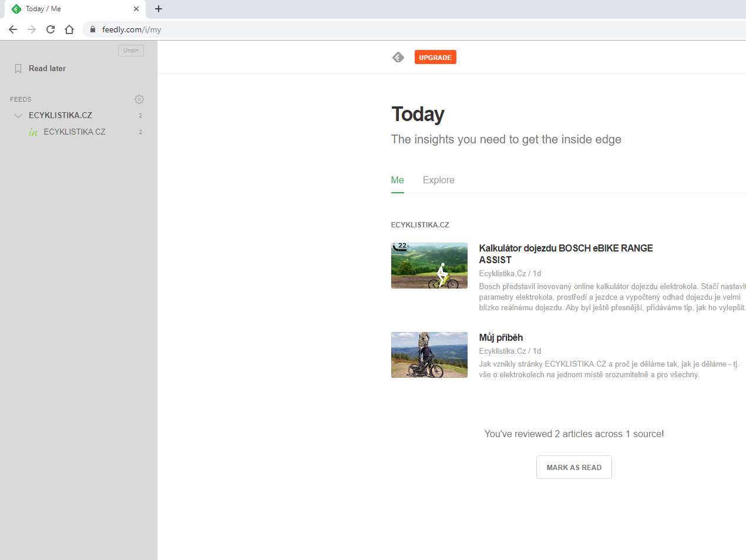This screenshot has width=746, height=560.
Task: Click the Feedly logo icon beside Upgrade
Action: click(x=398, y=57)
